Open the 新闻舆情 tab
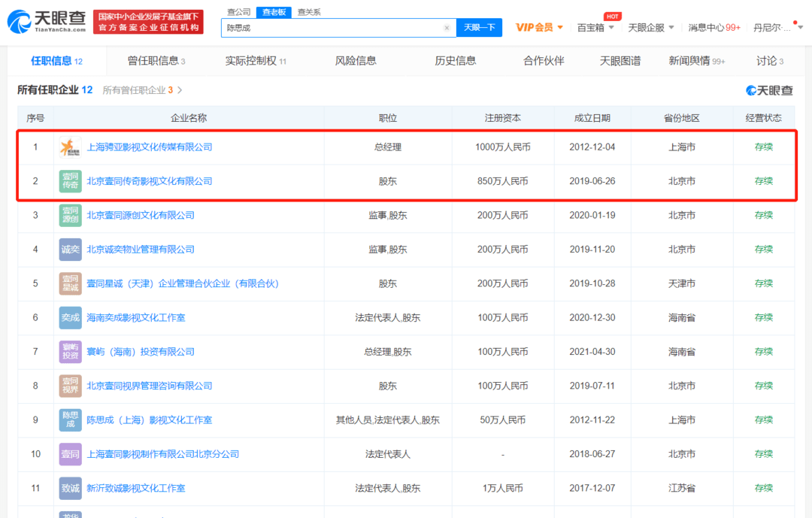The height and width of the screenshot is (518, 812). tap(696, 61)
